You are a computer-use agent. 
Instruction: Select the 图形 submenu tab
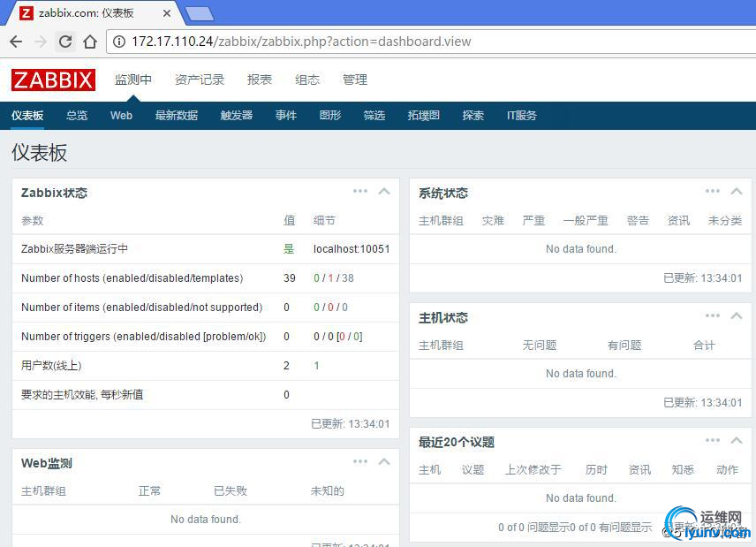click(x=330, y=115)
